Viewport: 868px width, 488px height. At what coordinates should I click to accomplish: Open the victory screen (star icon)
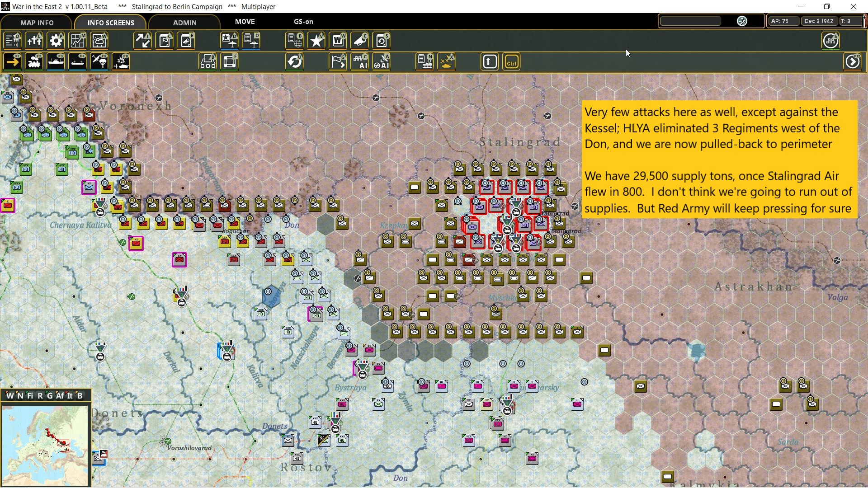[316, 41]
